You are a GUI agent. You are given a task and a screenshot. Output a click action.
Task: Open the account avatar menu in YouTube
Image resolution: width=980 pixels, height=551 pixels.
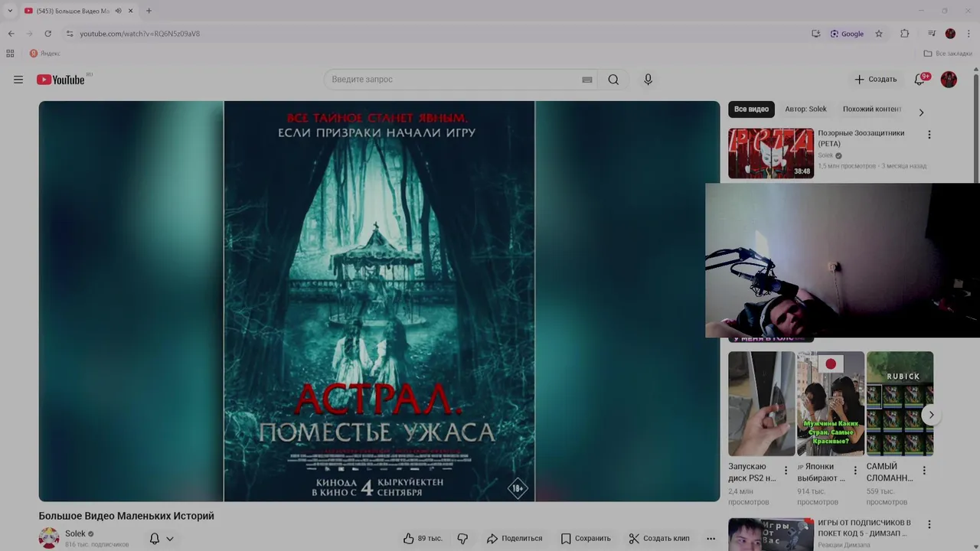click(949, 80)
